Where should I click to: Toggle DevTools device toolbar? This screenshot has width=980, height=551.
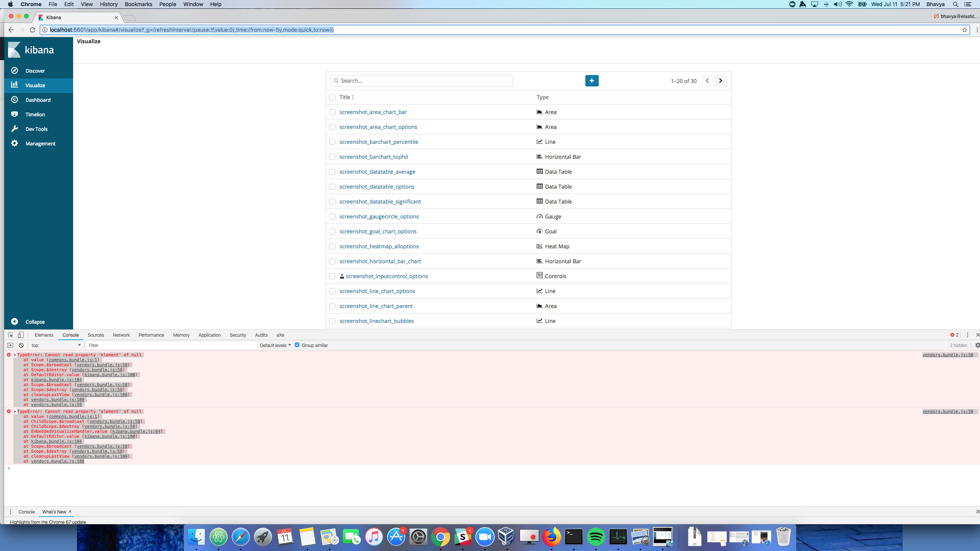pos(21,335)
